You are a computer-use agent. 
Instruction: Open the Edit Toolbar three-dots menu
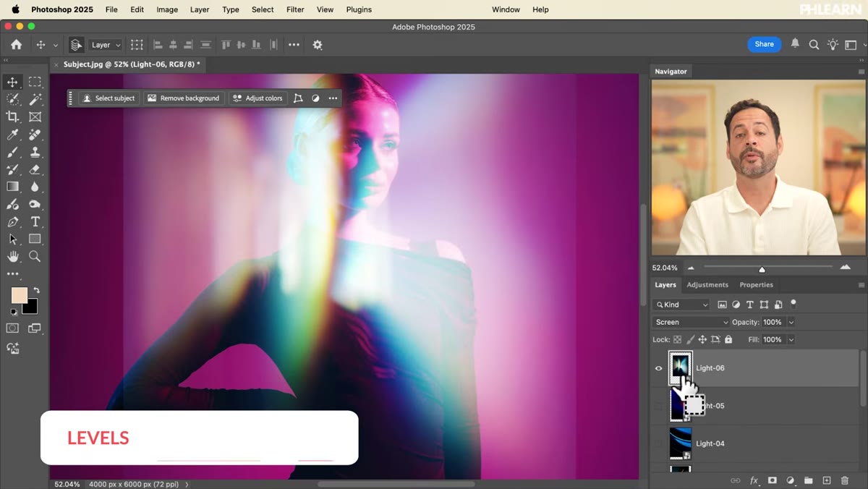tap(12, 273)
